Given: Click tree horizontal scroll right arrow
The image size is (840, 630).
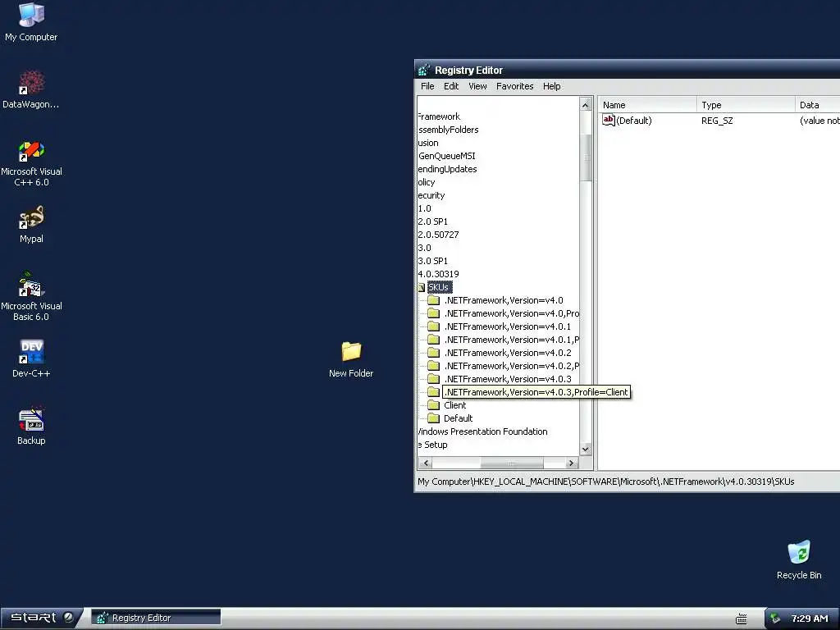Looking at the screenshot, I should [572, 463].
